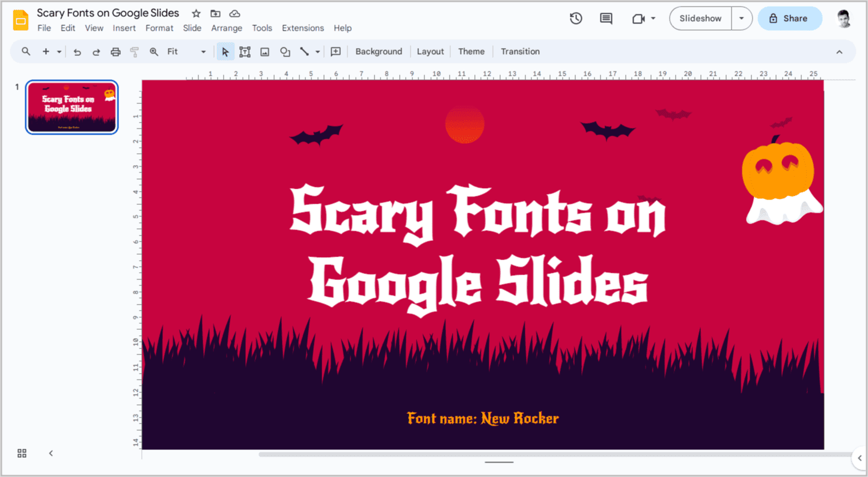This screenshot has height=477, width=868.
Task: Open Slideshow options dropdown arrow
Action: pos(742,19)
